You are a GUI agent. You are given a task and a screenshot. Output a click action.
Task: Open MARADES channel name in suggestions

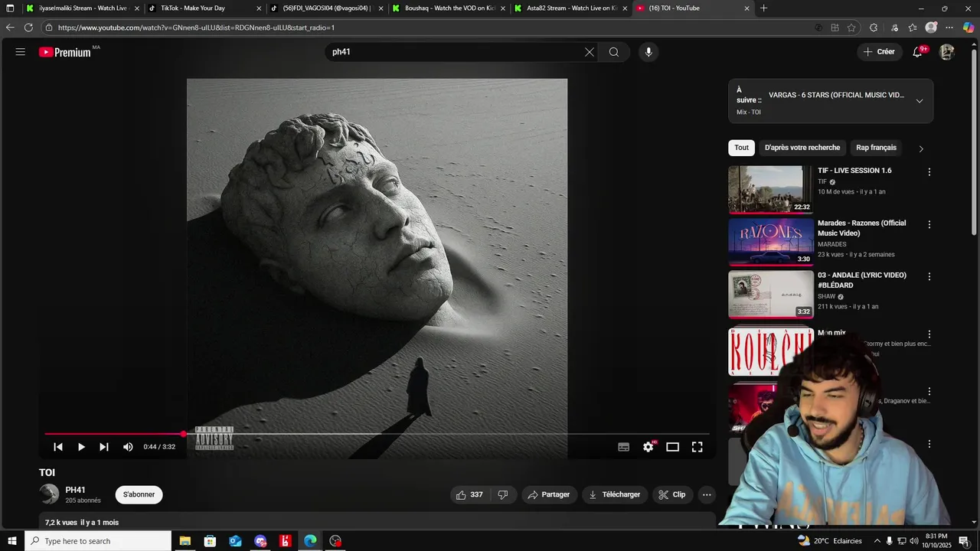click(832, 244)
